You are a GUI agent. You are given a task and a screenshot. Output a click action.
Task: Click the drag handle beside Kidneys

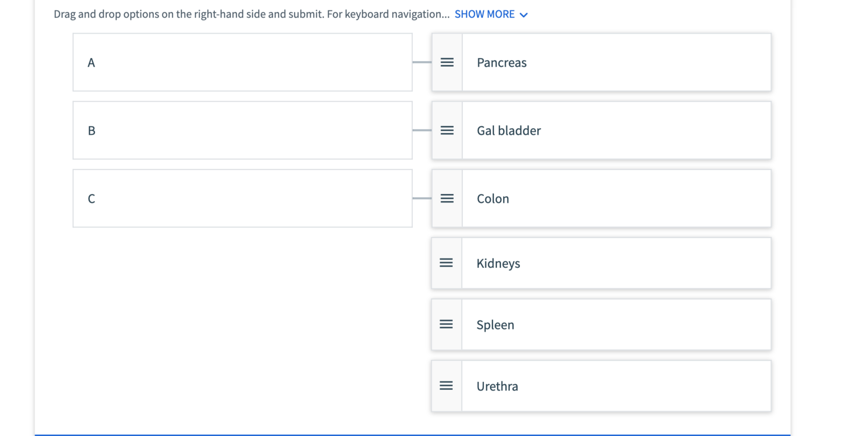446,263
